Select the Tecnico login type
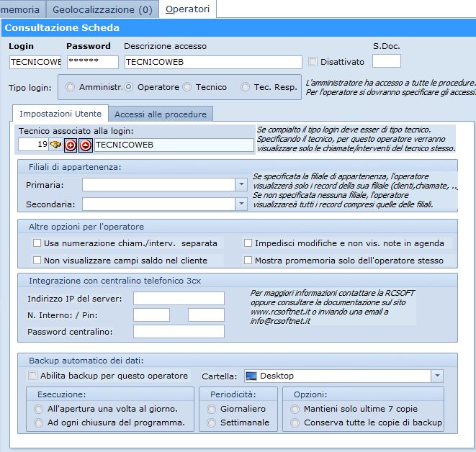Image resolution: width=476 pixels, height=452 pixels. click(187, 87)
